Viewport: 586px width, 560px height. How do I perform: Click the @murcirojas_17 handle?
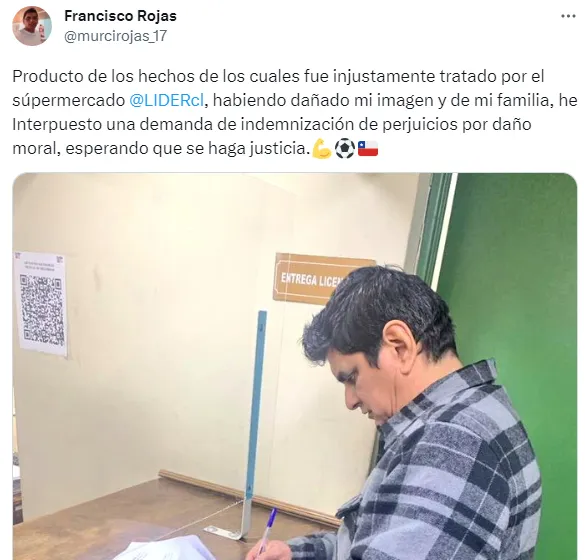(x=115, y=36)
